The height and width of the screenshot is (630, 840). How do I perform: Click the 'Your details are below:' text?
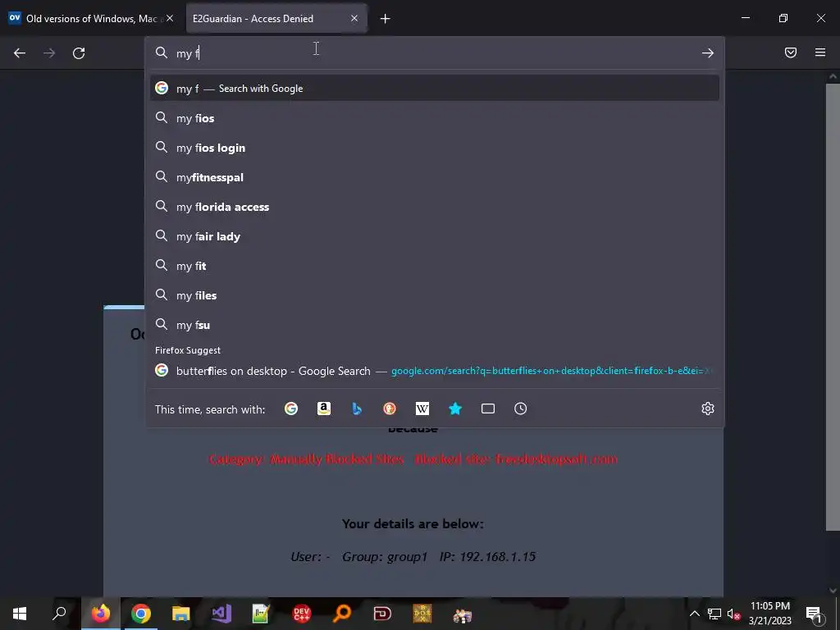413,524
